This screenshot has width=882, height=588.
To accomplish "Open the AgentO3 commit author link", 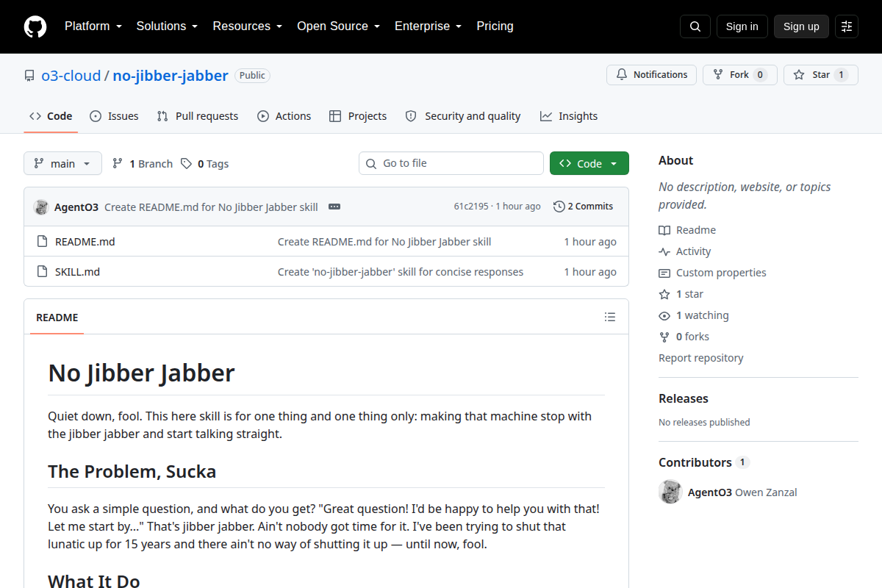I will (x=76, y=207).
